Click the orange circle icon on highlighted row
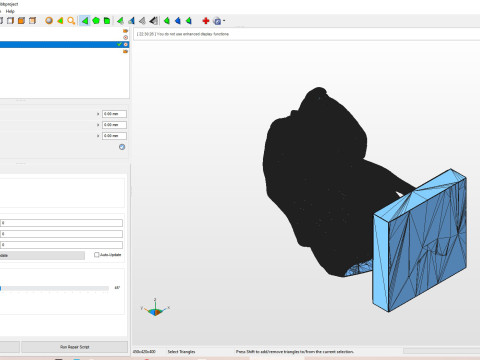This screenshot has height=360, width=480. coord(126,44)
